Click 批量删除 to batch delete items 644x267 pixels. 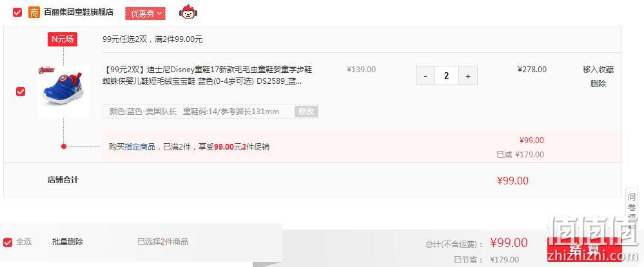tap(68, 242)
